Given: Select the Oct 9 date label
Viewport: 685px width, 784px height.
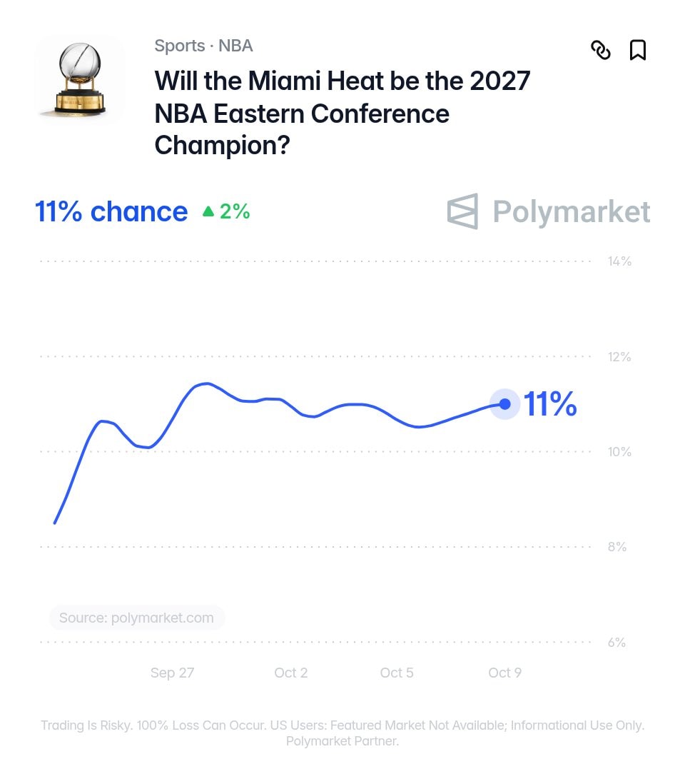Looking at the screenshot, I should pyautogui.click(x=504, y=673).
